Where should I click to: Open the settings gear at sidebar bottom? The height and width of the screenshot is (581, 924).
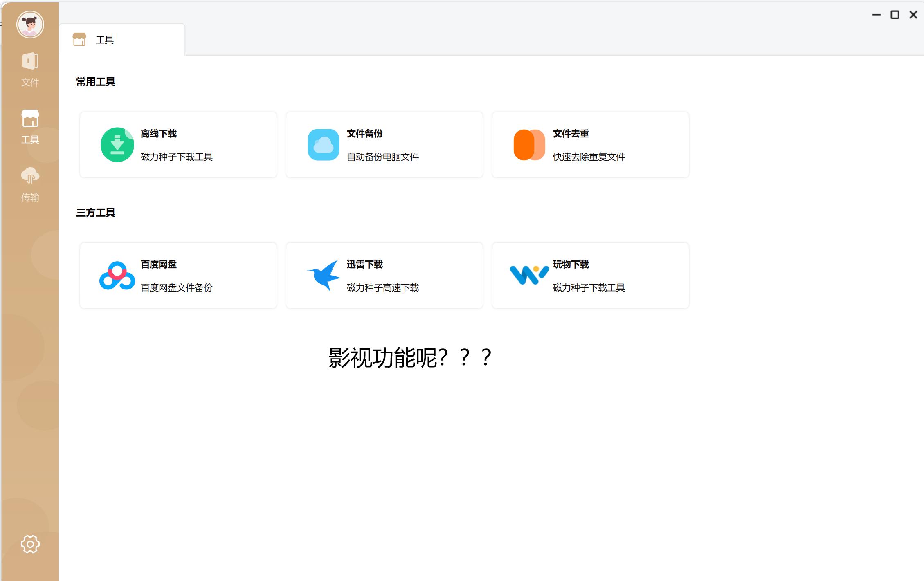30,543
